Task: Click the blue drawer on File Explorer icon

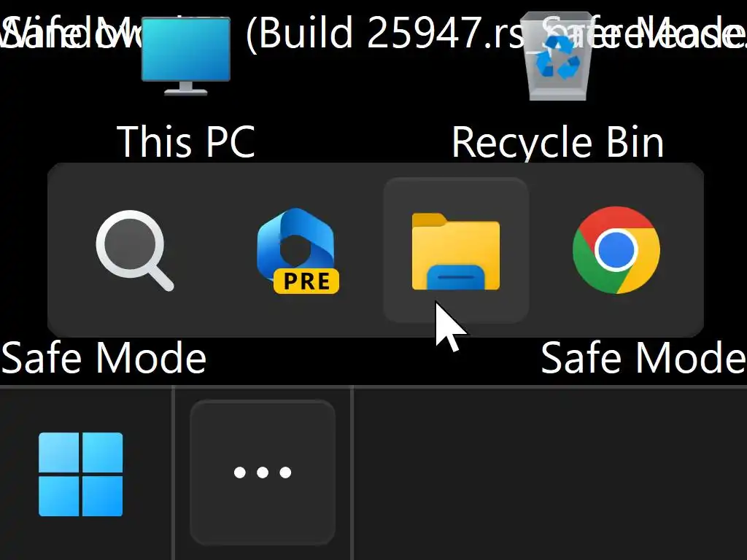Action: 456,277
